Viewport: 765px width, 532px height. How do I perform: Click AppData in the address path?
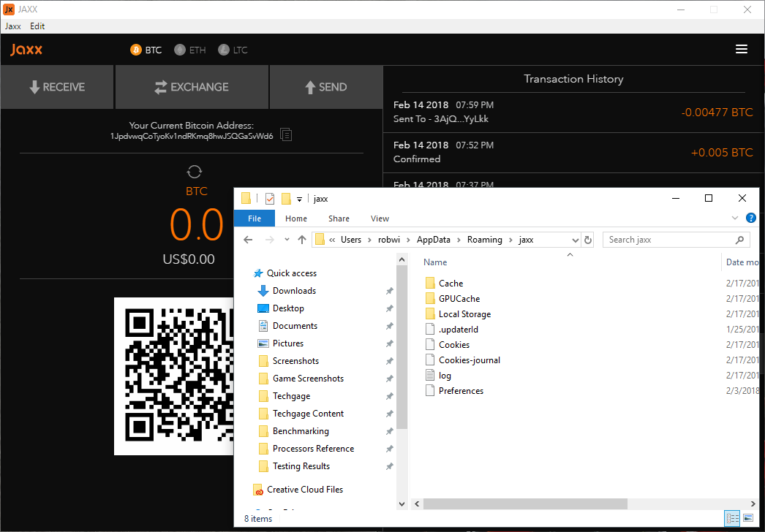click(x=433, y=240)
